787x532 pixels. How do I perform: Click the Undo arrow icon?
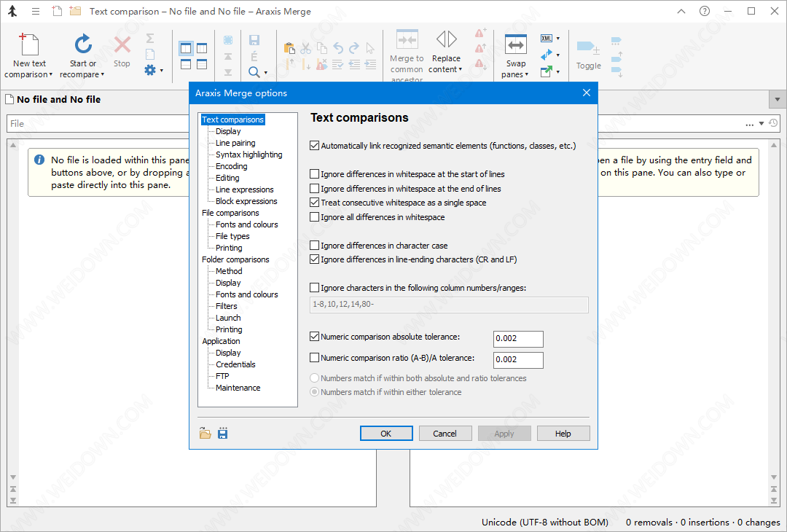(338, 48)
